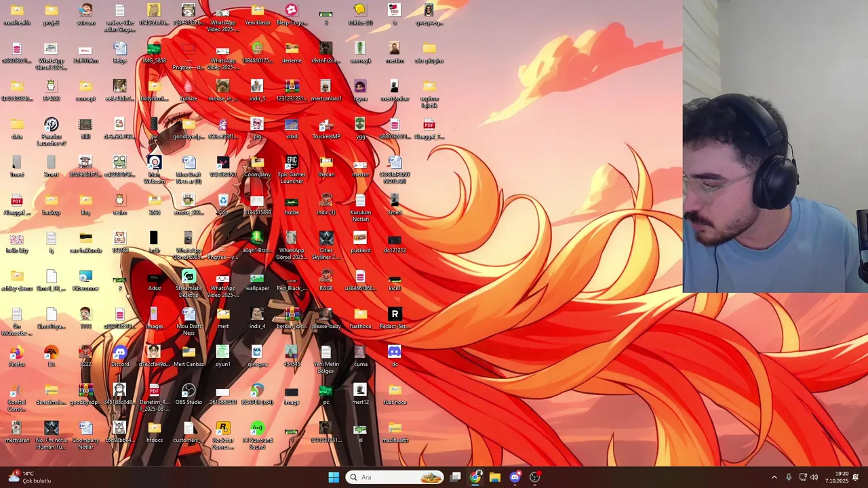Select the RAGE desktop icon

(x=326, y=280)
